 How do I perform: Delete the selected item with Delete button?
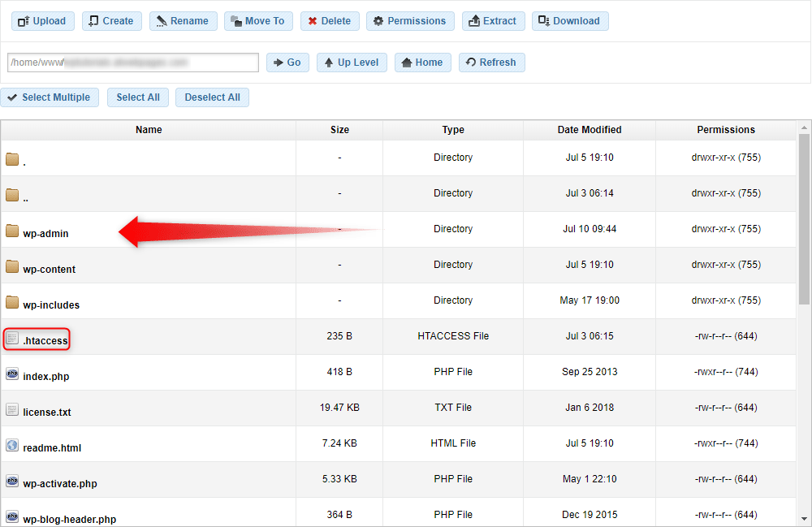[x=330, y=21]
